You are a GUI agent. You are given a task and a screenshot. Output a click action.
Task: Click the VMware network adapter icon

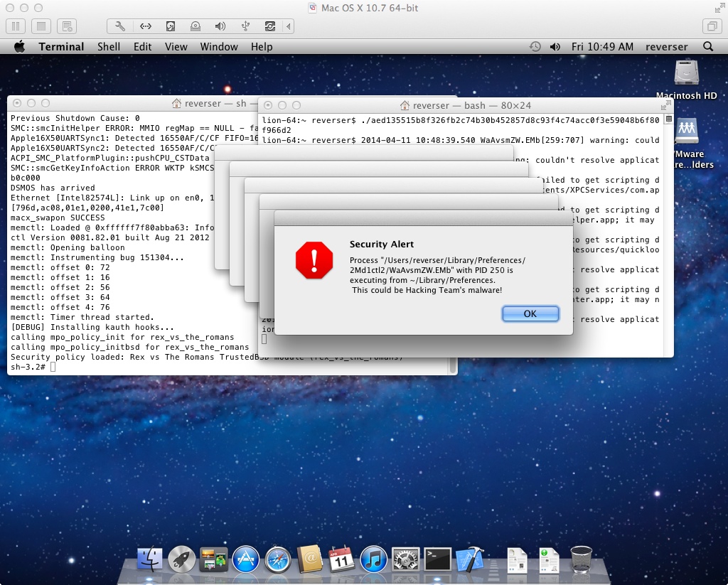[x=145, y=26]
